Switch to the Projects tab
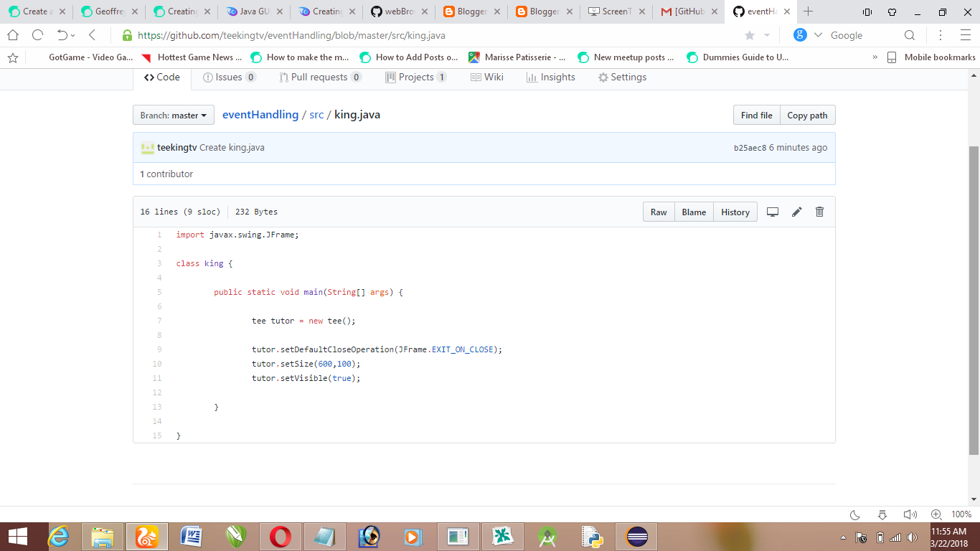This screenshot has width=980, height=551. click(x=416, y=77)
